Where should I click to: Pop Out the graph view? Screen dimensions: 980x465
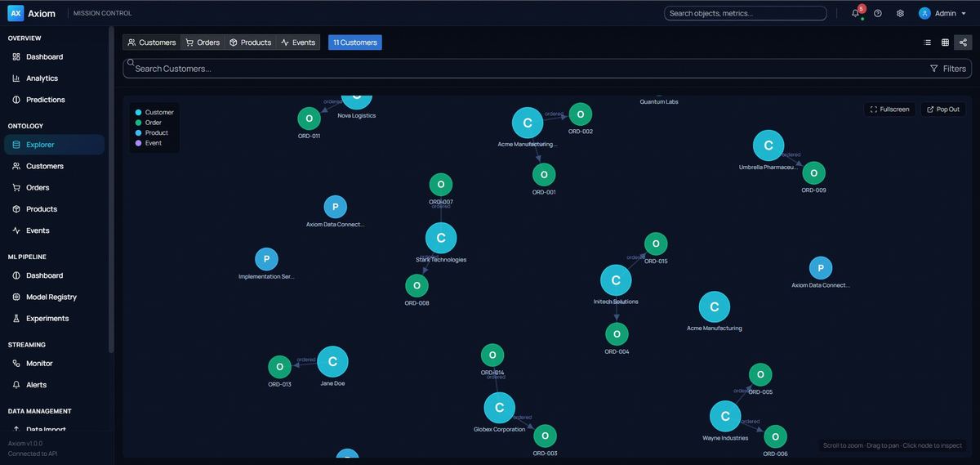(942, 110)
